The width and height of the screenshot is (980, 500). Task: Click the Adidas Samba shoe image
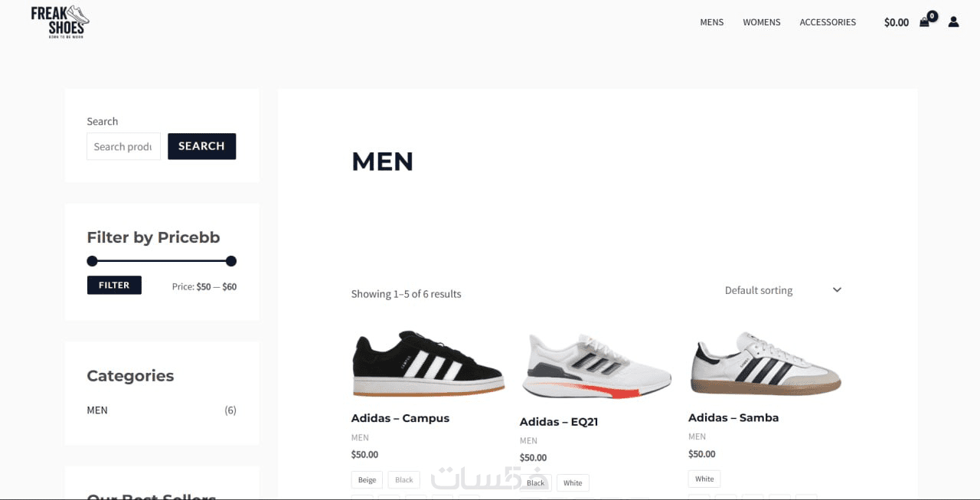(765, 364)
